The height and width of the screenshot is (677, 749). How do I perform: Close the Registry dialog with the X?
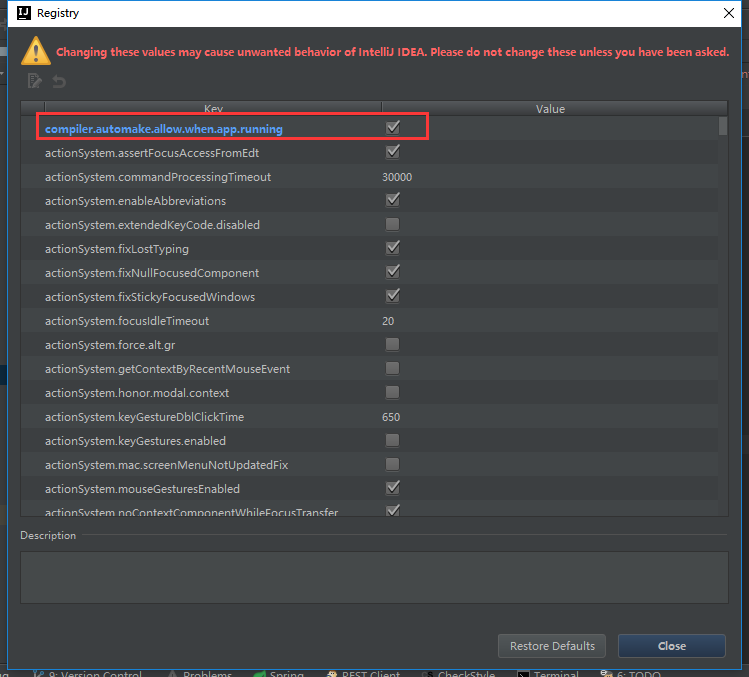pyautogui.click(x=728, y=13)
